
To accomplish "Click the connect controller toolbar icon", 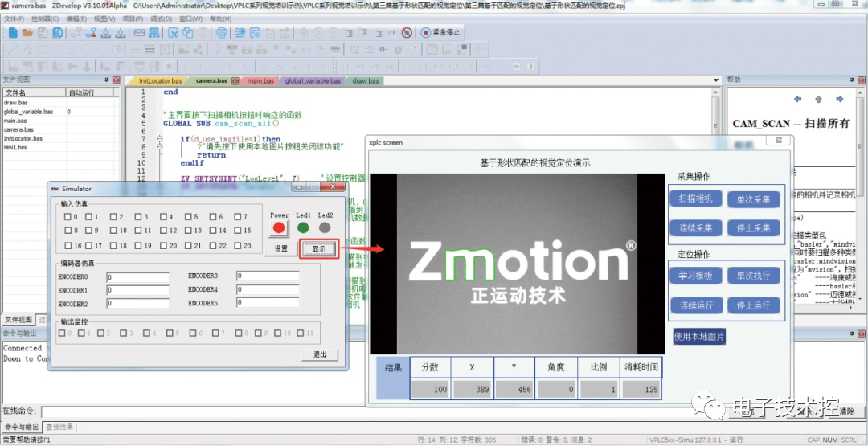I will point(76,33).
